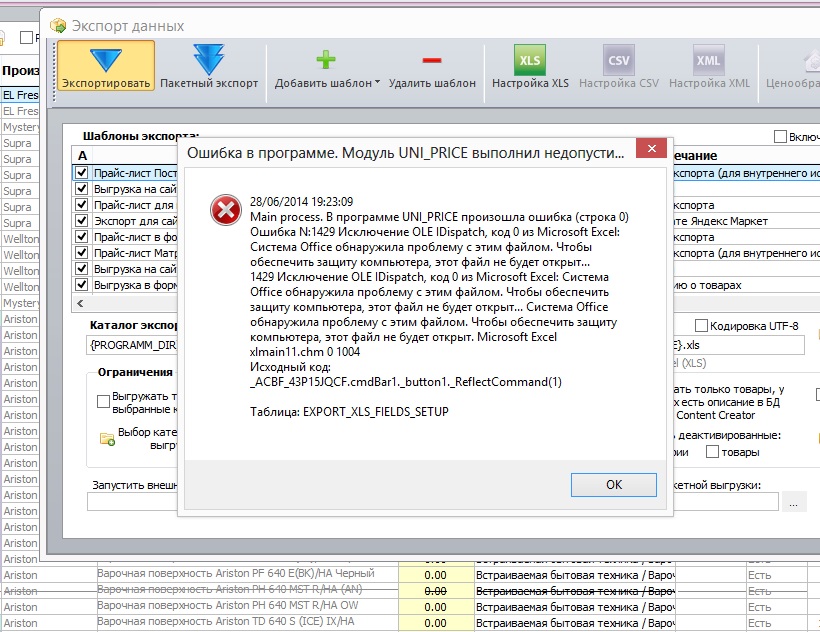The image size is (820, 632).
Task: Click the Экспорт данных window icon
Action: (x=58, y=25)
